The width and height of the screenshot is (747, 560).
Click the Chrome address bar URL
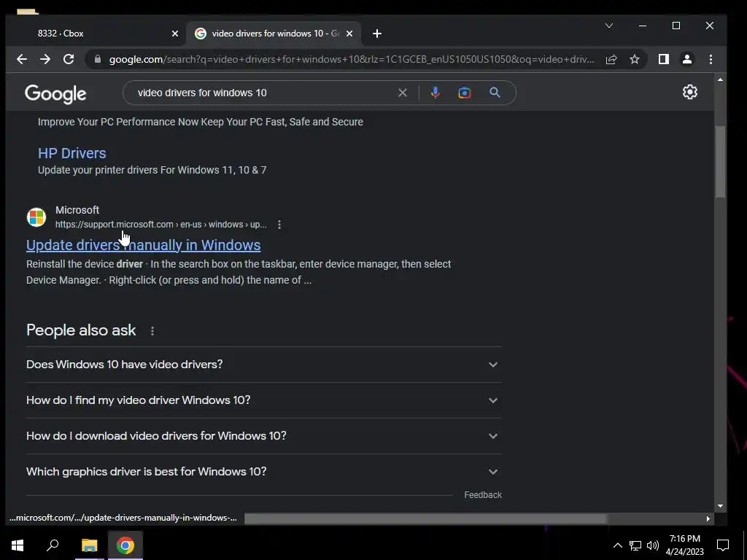[x=352, y=59]
